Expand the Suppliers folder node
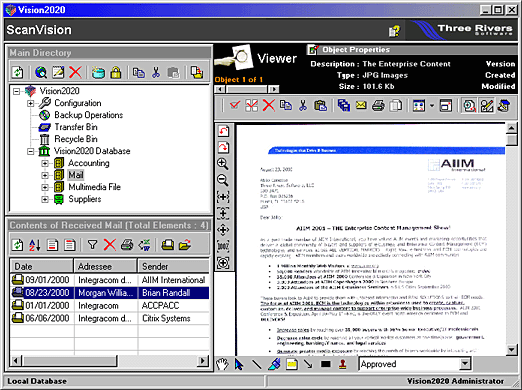 [x=45, y=199]
